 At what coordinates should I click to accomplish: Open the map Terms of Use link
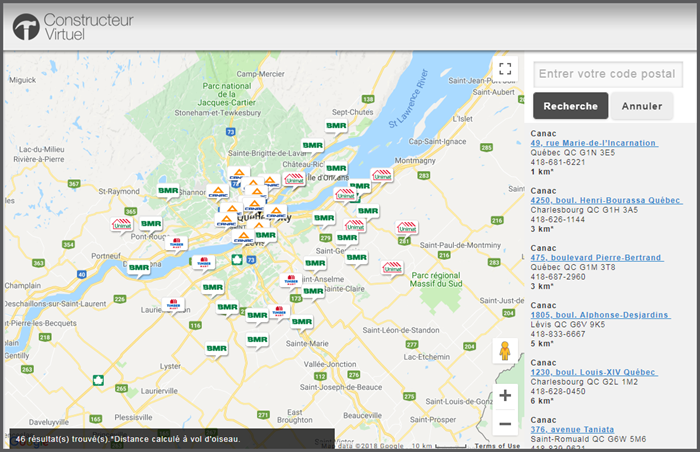(x=497, y=446)
